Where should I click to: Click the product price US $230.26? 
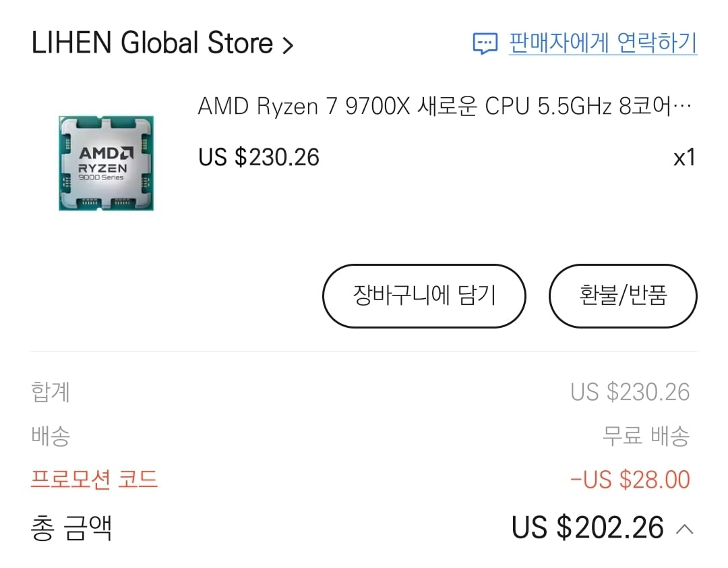[x=259, y=157]
